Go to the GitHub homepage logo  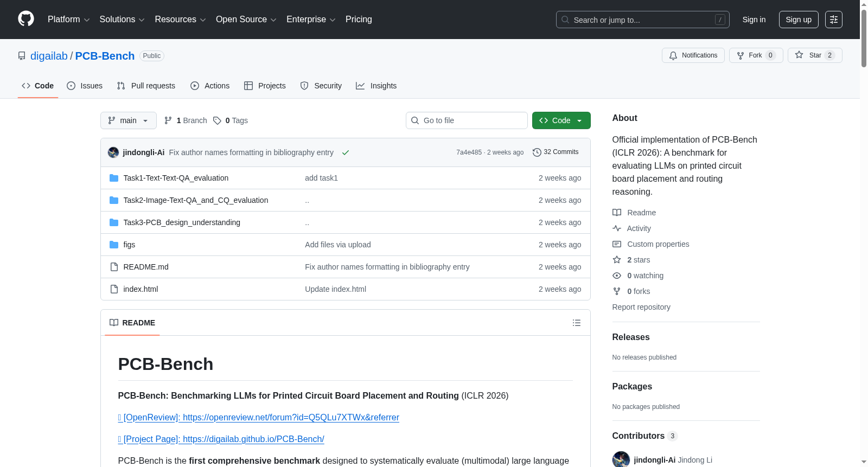[x=26, y=19]
